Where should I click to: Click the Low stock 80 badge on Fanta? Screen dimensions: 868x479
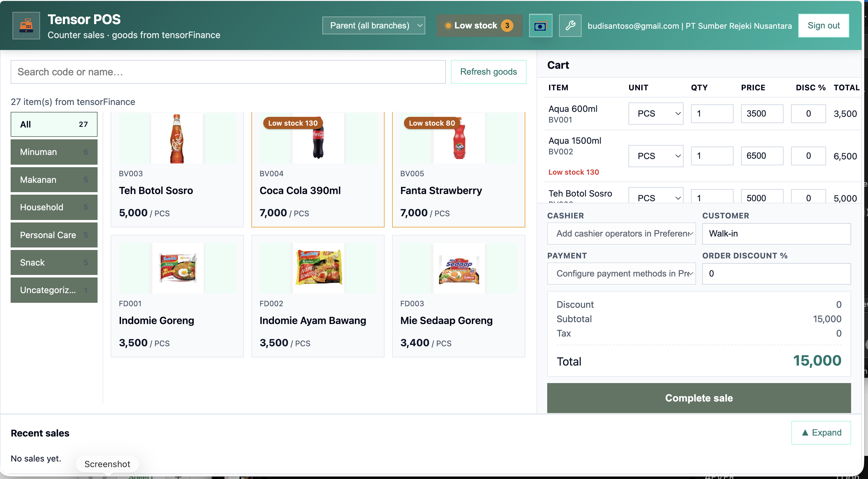(x=431, y=123)
